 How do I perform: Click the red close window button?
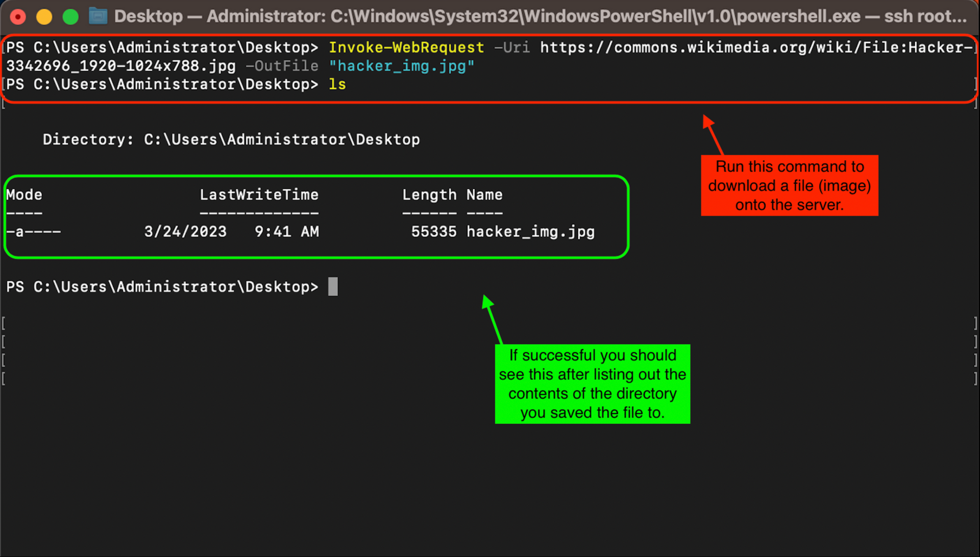pos(18,17)
